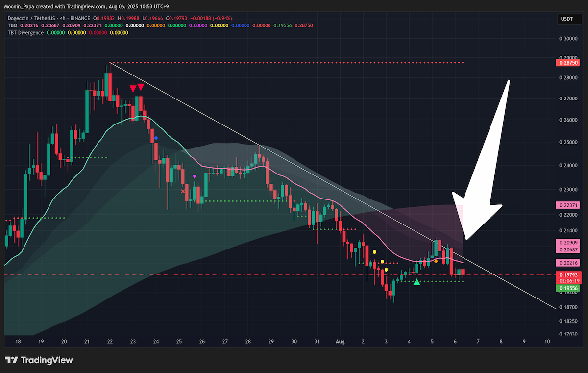588x373 pixels.
Task: Click the green up-triangle buy signal
Action: pyautogui.click(x=416, y=282)
